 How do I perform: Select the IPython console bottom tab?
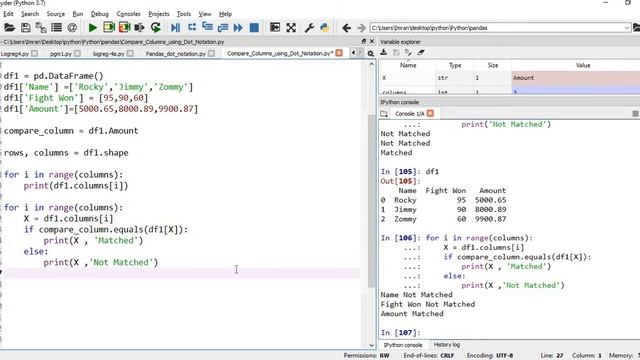(403, 345)
